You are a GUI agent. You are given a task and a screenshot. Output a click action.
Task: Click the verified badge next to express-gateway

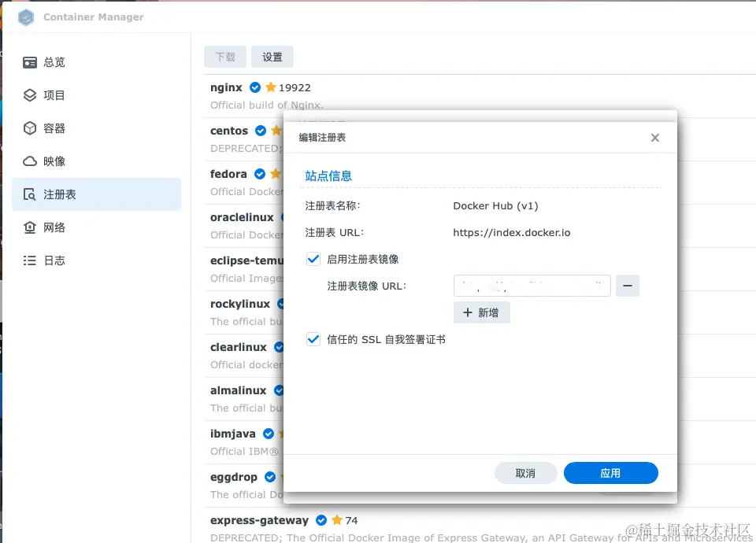pos(321,520)
